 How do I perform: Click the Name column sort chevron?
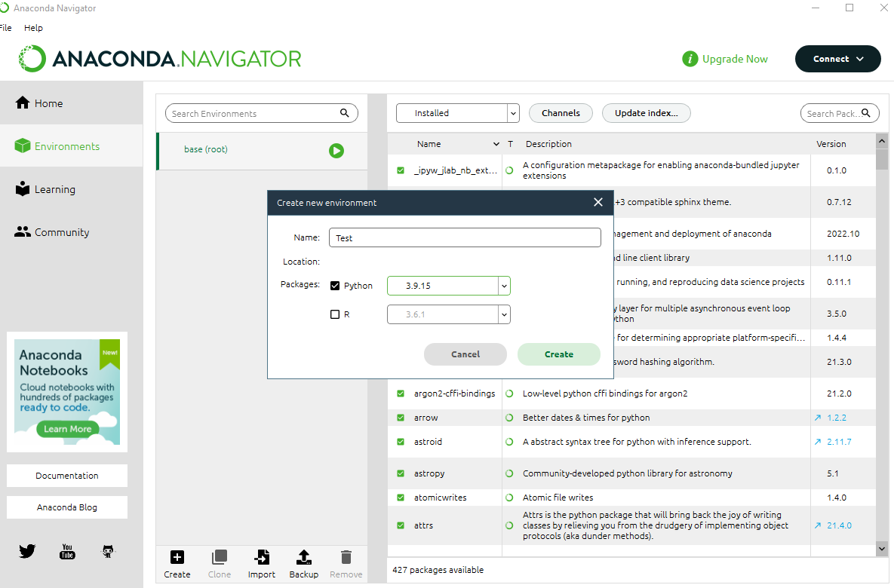[496, 144]
